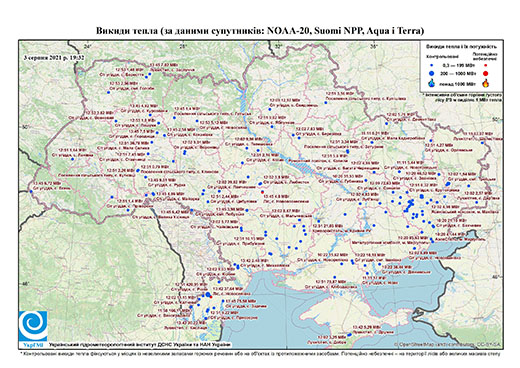Click the понад 1000 МВт legend label
Image resolution: width=520 pixels, height=368 pixels.
coord(458,83)
